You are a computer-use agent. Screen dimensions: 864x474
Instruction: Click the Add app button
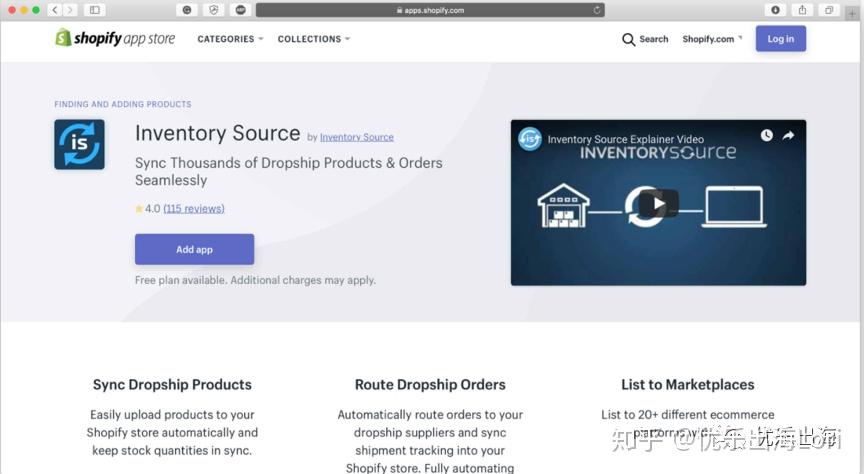pos(195,249)
